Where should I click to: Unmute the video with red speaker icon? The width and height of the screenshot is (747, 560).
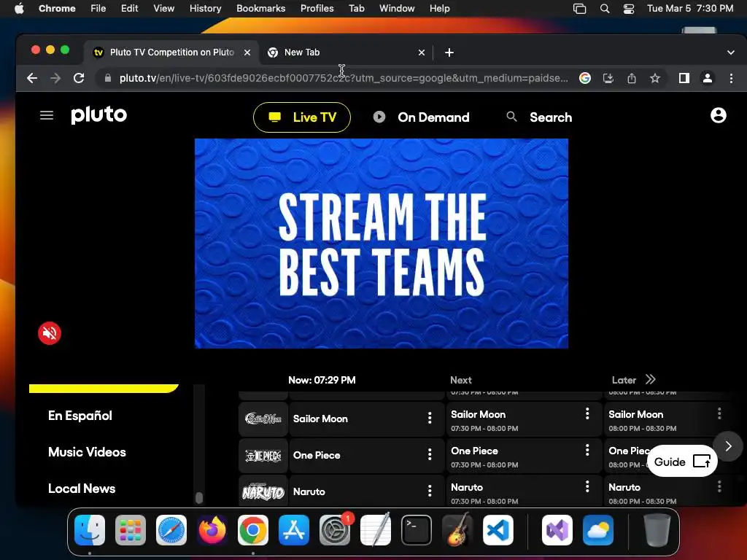50,332
